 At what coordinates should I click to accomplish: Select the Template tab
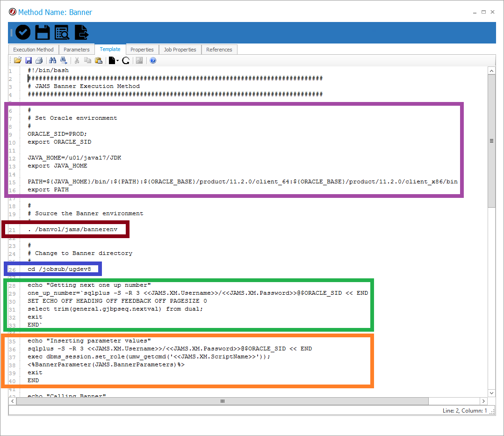(x=110, y=49)
